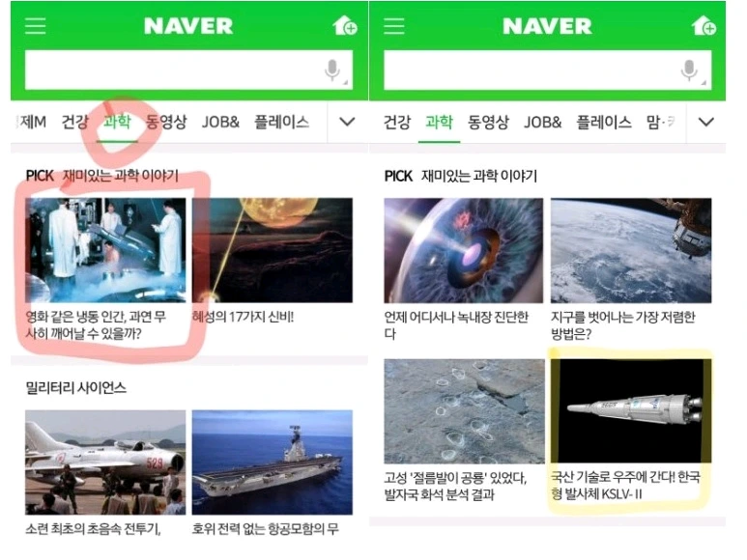The width and height of the screenshot is (747, 560).
Task: Open the hamburger menu in the right screen
Action: coord(394,26)
